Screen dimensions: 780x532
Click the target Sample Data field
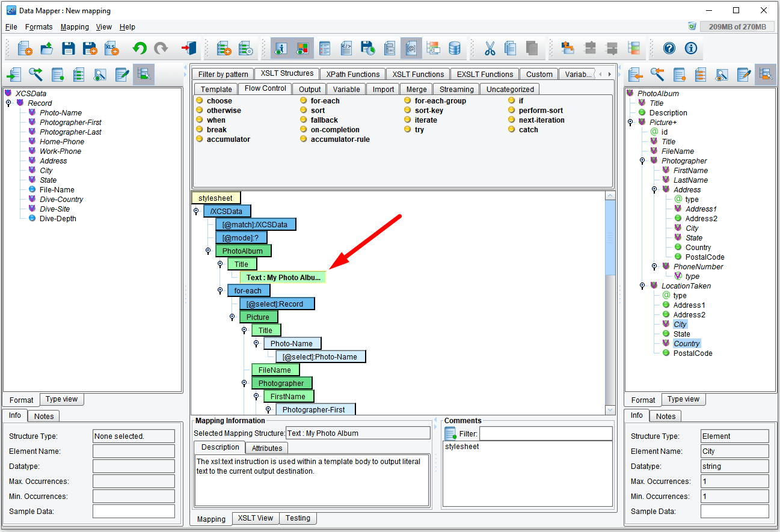(x=735, y=512)
